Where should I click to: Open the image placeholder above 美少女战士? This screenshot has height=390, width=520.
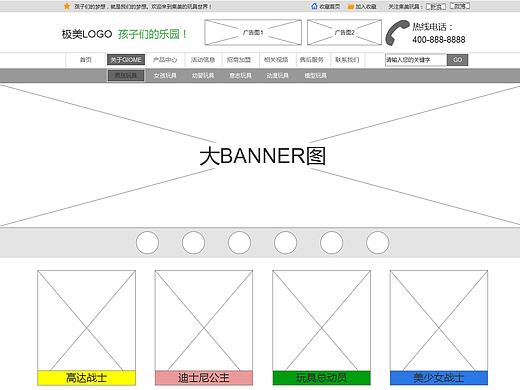439,320
